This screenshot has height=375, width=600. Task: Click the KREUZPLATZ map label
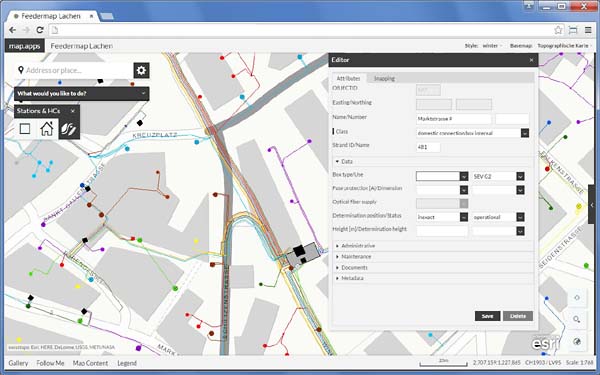pos(155,135)
